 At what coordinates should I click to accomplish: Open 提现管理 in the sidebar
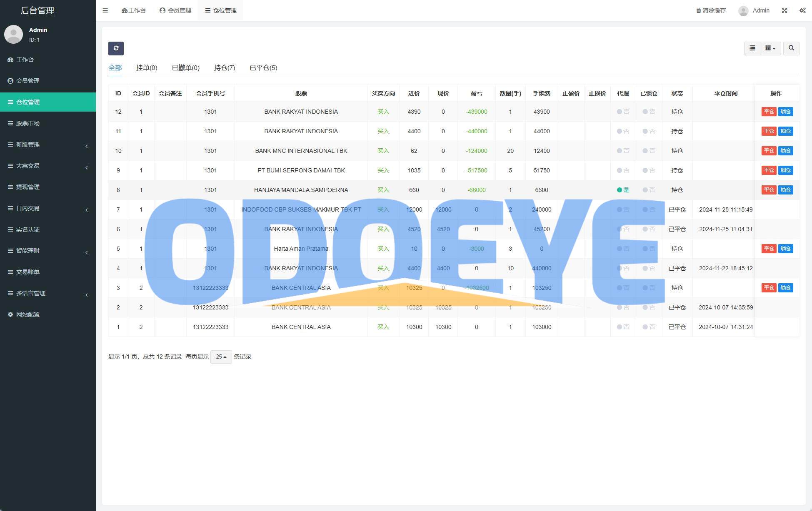pyautogui.click(x=48, y=187)
